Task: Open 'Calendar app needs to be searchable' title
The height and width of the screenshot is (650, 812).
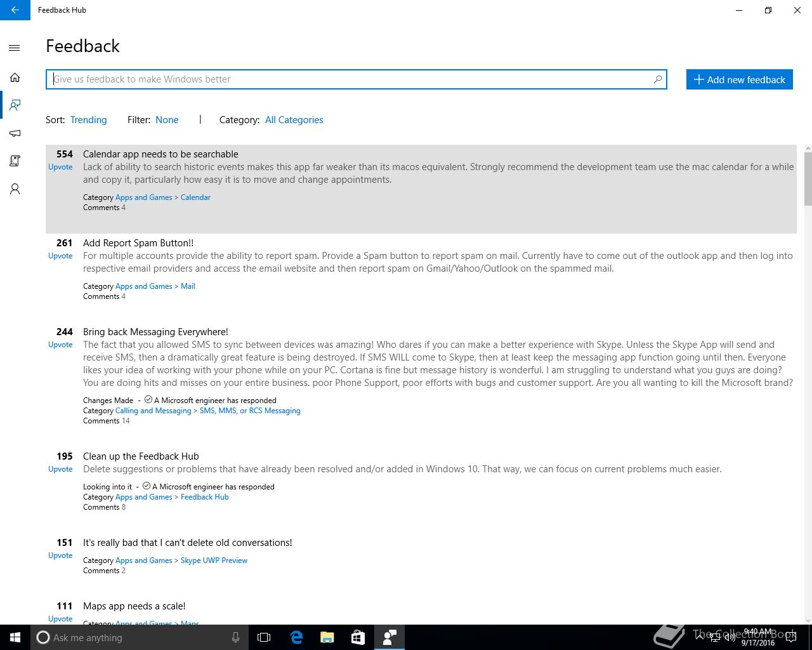Action: point(160,154)
